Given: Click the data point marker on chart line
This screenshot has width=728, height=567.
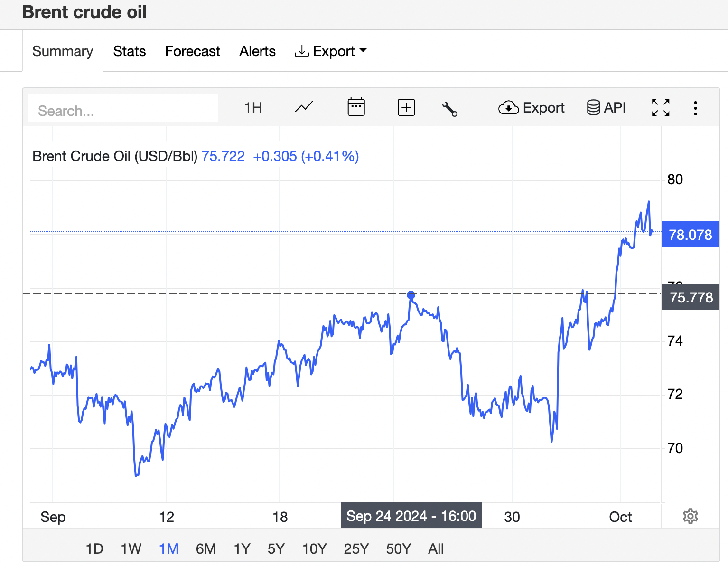Looking at the screenshot, I should pos(411,295).
